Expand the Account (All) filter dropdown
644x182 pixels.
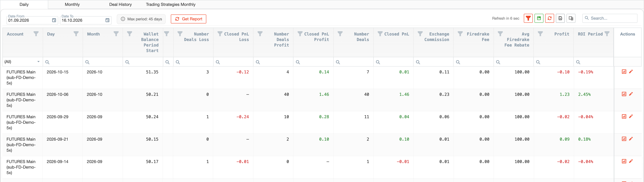39,62
